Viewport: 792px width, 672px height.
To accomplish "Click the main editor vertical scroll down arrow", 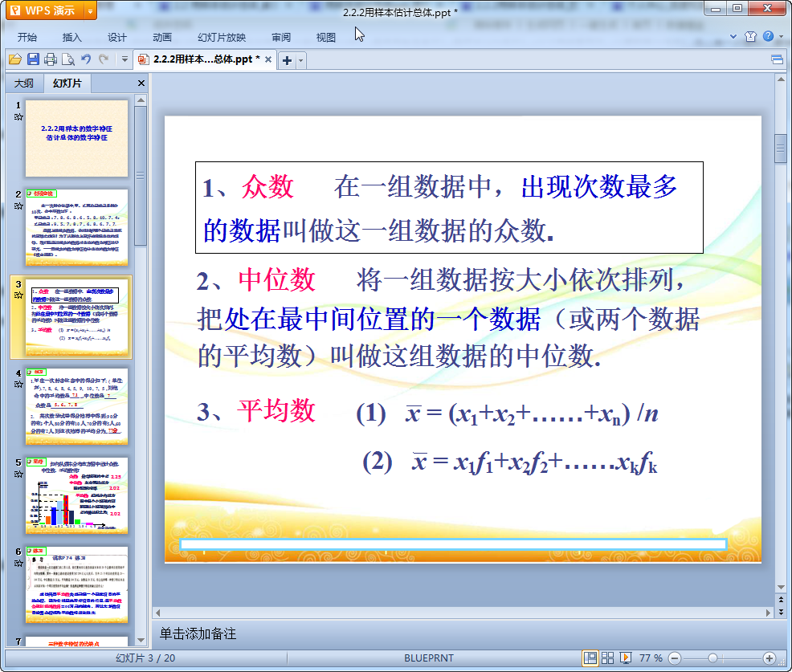I will [781, 588].
